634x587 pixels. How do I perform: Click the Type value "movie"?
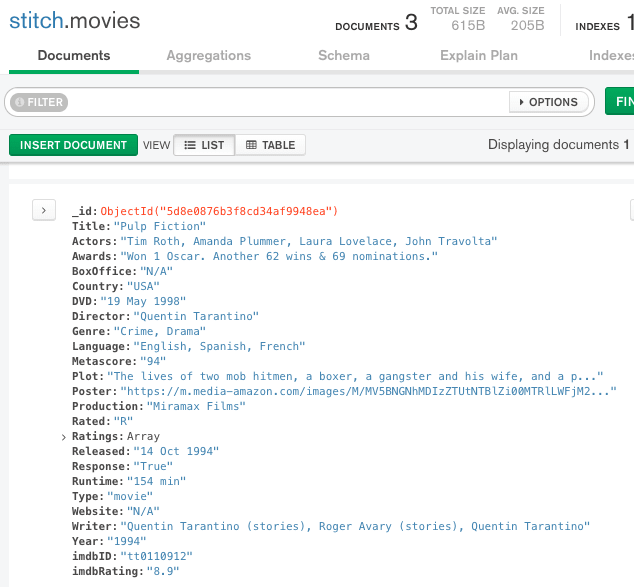click(x=130, y=496)
